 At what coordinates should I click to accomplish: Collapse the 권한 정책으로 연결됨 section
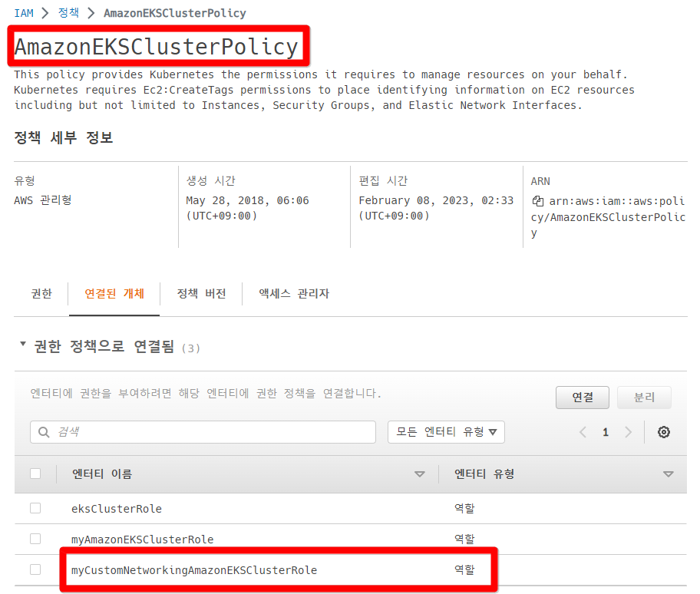point(23,344)
